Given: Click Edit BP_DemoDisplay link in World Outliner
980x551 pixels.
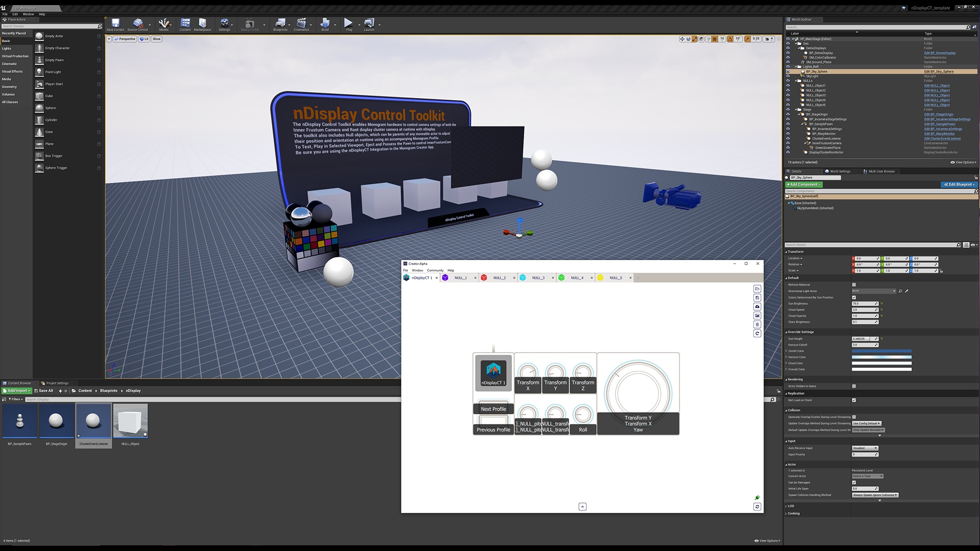Looking at the screenshot, I should coord(939,53).
